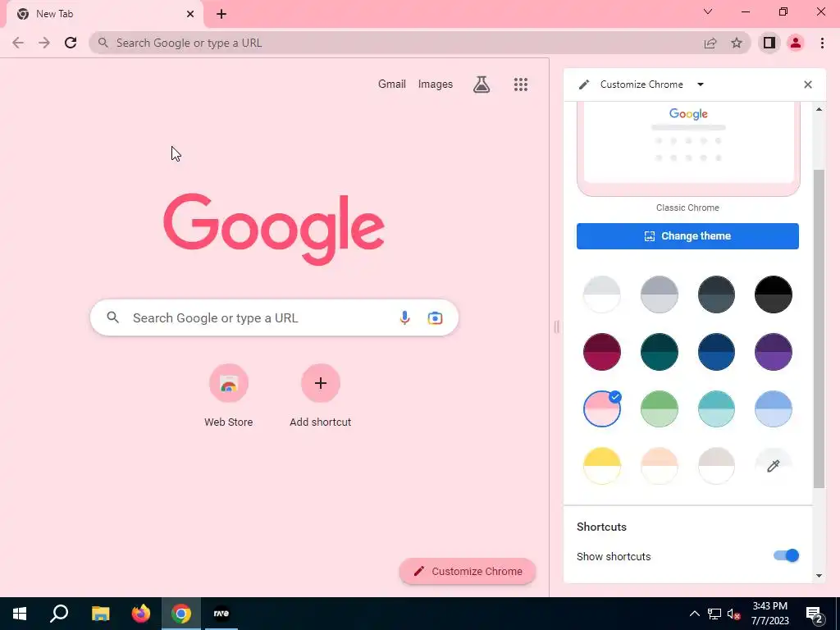The width and height of the screenshot is (840, 630).
Task: Toggle the Show shortcuts switch
Action: click(x=786, y=555)
